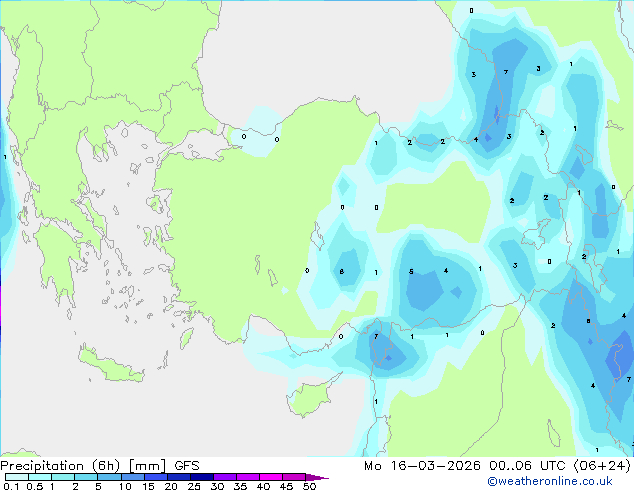Image resolution: width=634 pixels, height=490 pixels.
Task: Click the 1–2 mm legend swatch
Action: [63, 477]
